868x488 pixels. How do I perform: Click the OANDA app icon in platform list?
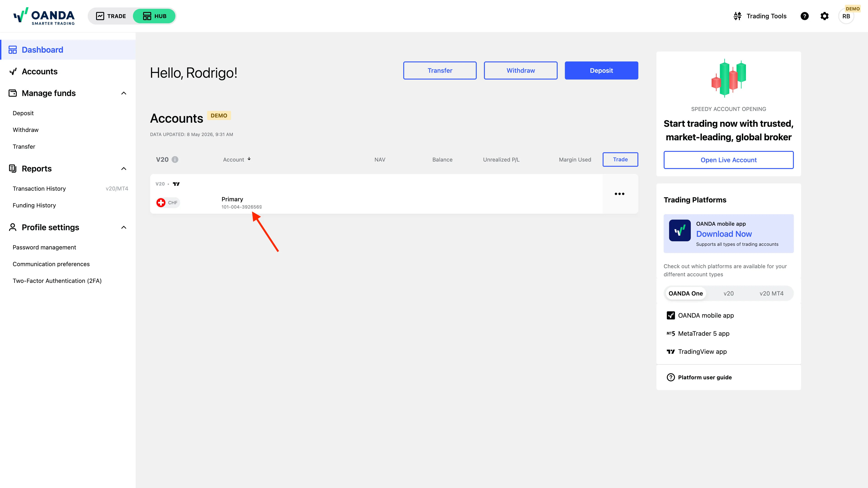tap(670, 316)
